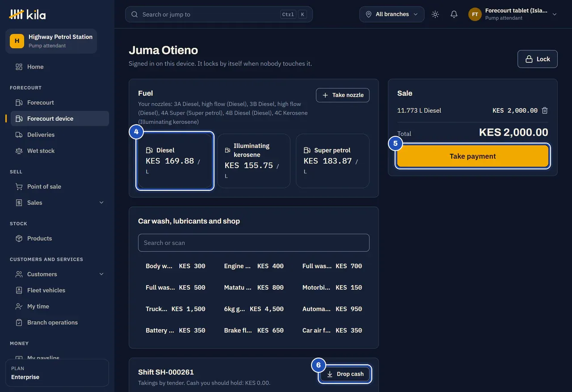Add the Brake fluid item priced KES 650

click(254, 330)
